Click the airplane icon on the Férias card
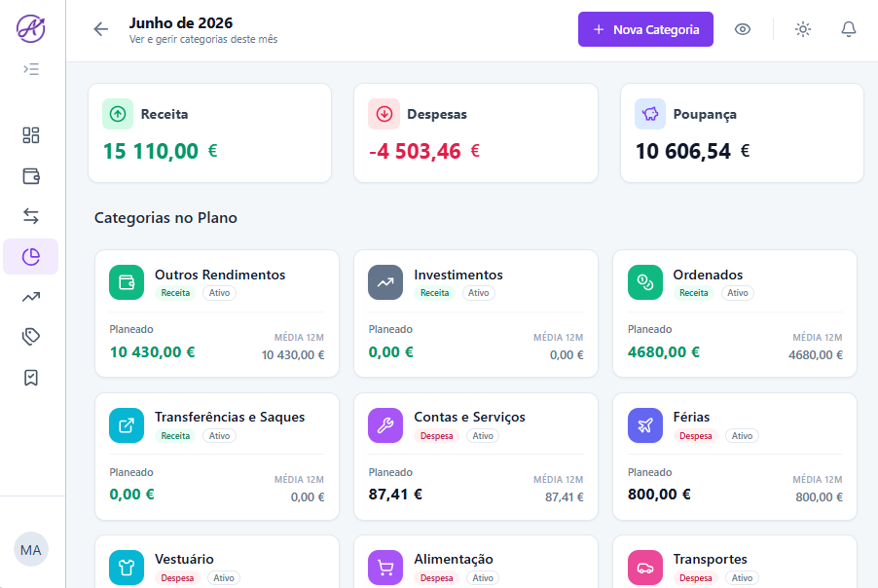This screenshot has width=878, height=588. tap(644, 424)
